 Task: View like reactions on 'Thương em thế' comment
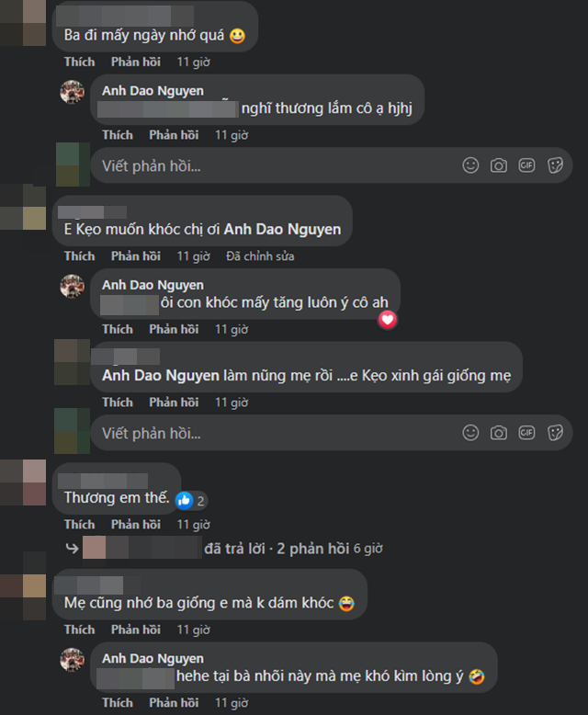point(191,501)
